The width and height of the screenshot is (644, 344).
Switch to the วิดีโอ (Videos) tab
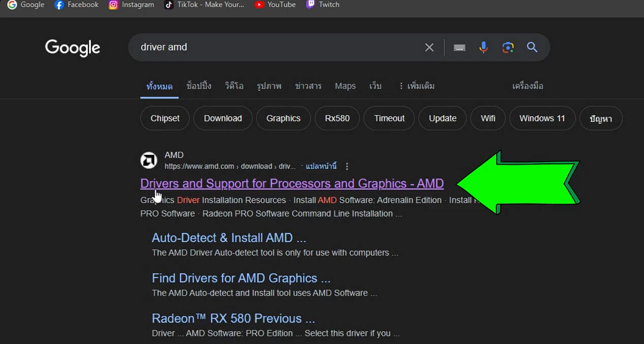tap(234, 86)
